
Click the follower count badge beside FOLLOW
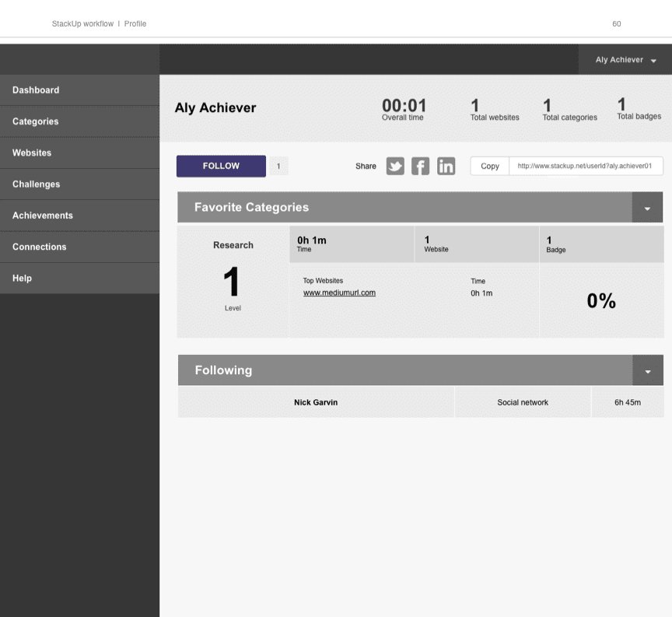point(278,166)
